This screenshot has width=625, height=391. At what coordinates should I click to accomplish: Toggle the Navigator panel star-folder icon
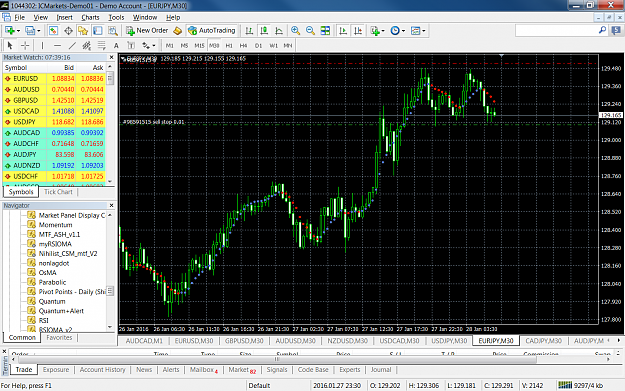tap(83, 31)
